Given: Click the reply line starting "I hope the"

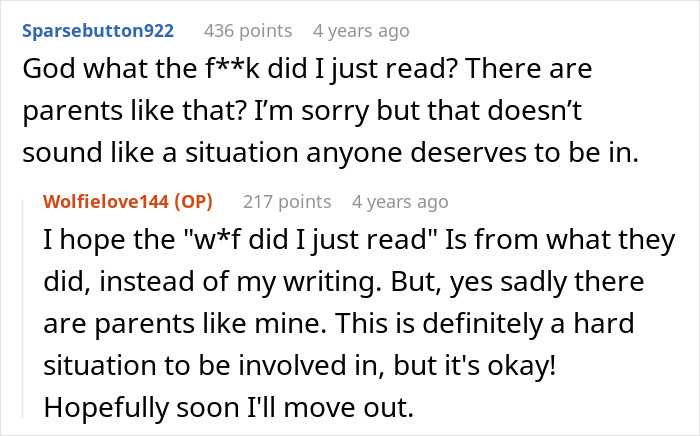Looking at the screenshot, I should [x=345, y=243].
